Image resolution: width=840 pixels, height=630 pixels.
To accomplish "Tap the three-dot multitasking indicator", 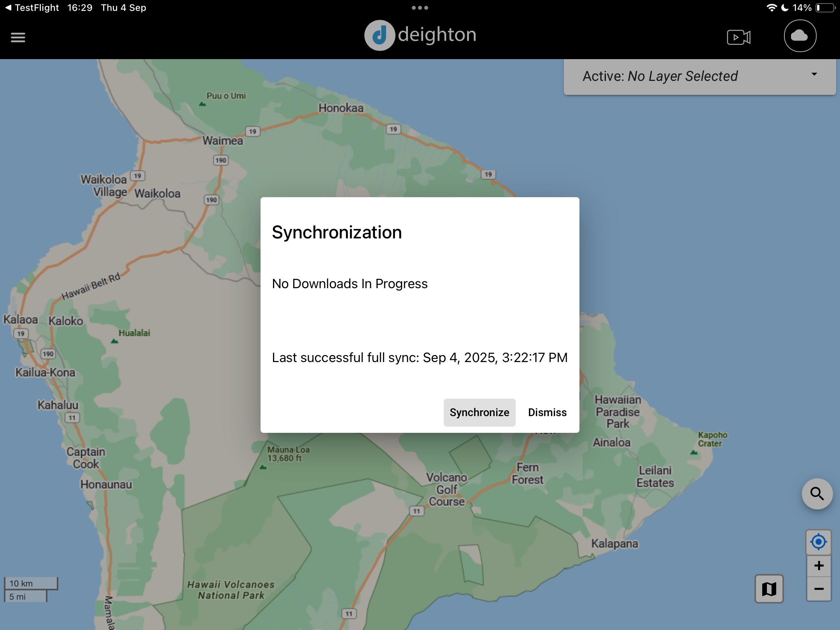I will point(420,8).
